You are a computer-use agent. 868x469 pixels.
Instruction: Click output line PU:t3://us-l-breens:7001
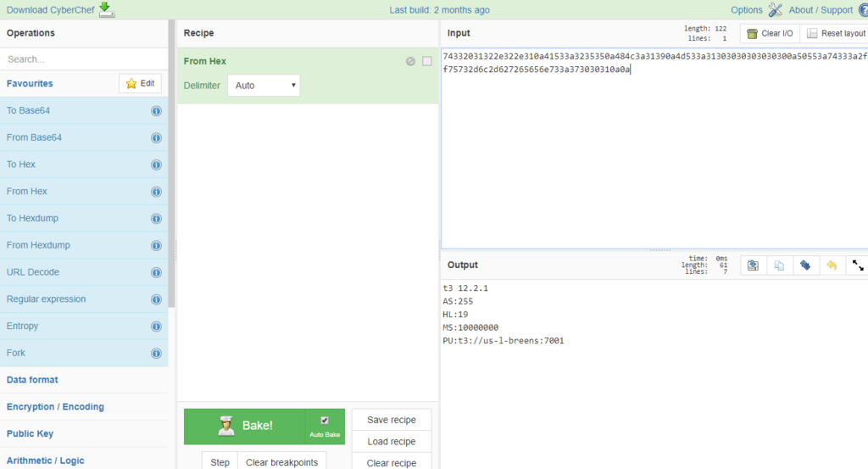[504, 341]
